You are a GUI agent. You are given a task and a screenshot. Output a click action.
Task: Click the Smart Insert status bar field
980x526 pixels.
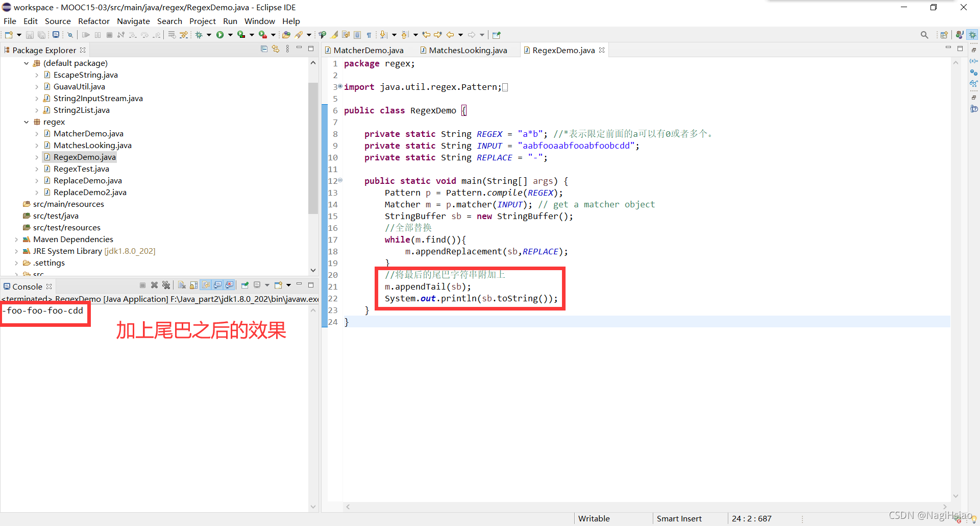pyautogui.click(x=679, y=518)
